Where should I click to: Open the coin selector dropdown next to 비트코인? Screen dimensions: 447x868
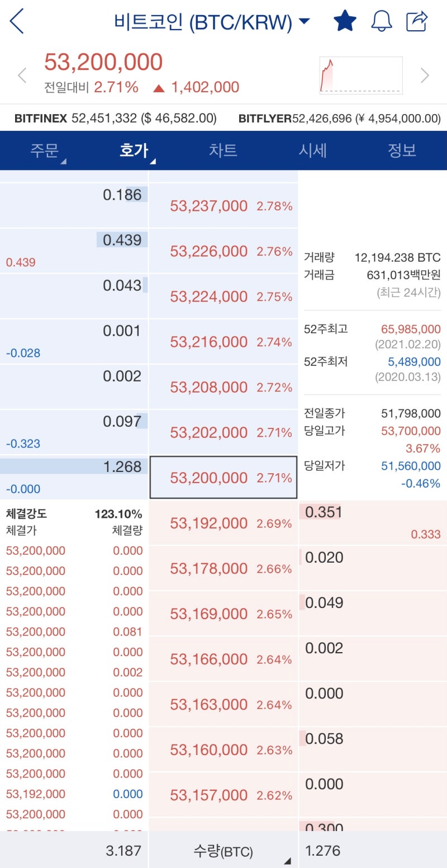(x=303, y=21)
